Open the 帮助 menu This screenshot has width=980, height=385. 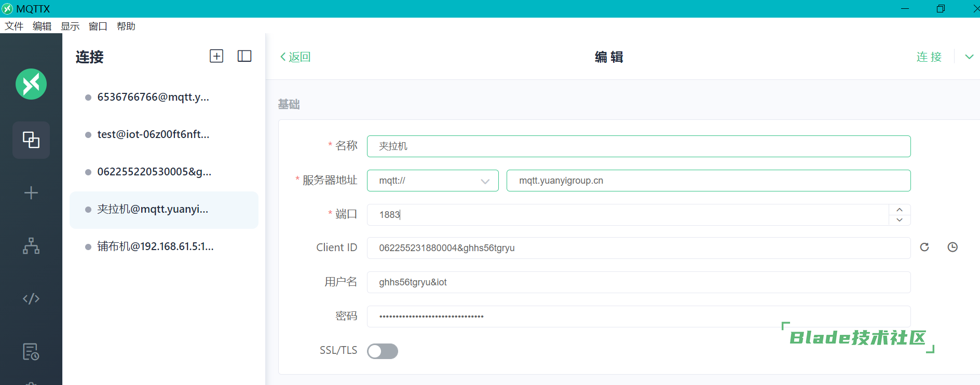pos(126,26)
